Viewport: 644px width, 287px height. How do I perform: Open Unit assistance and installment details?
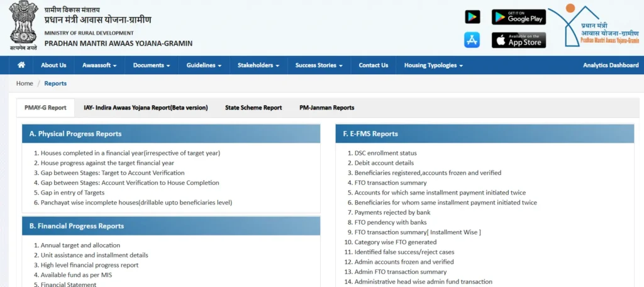tap(94, 255)
